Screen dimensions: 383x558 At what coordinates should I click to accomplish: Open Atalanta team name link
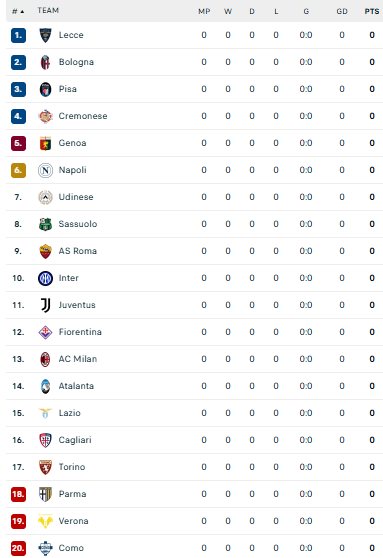[76, 386]
